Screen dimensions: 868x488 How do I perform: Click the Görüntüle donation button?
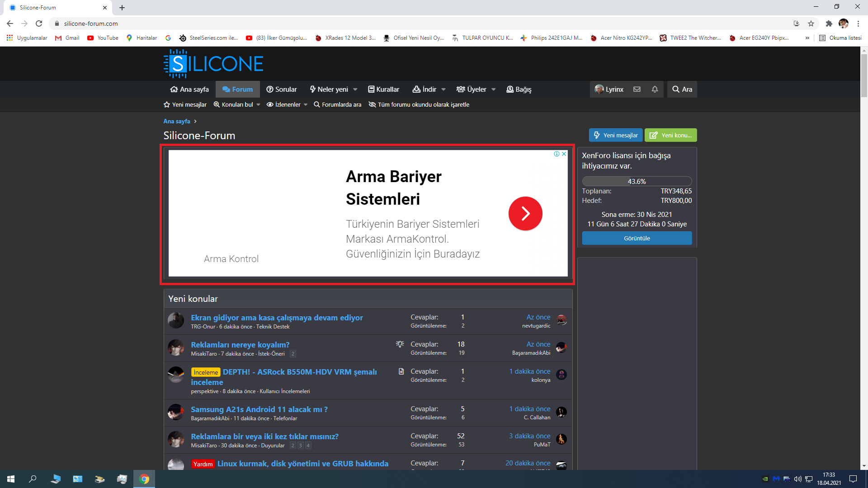click(x=637, y=238)
